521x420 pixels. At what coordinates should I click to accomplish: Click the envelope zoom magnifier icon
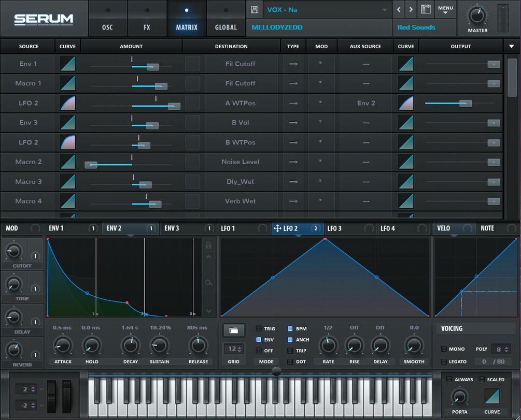pos(209,283)
